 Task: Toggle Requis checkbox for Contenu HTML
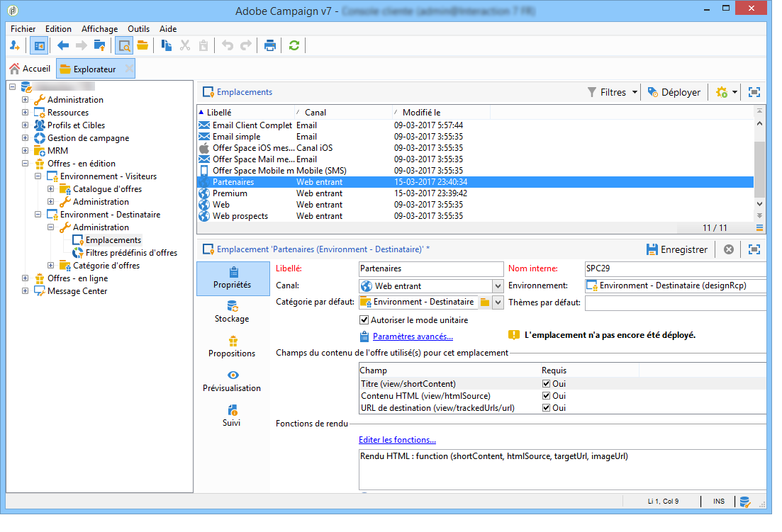[x=546, y=395]
